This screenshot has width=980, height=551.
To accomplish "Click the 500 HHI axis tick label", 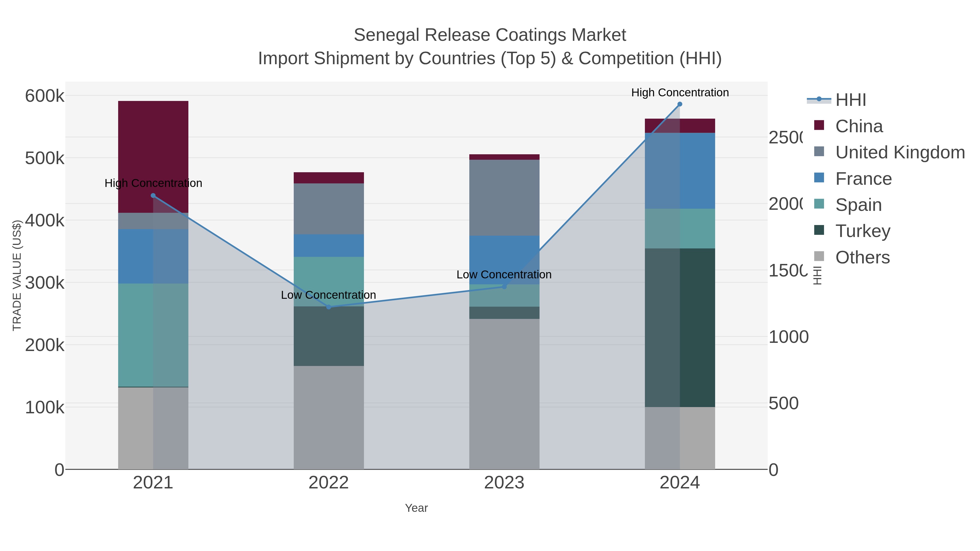I will coord(784,404).
